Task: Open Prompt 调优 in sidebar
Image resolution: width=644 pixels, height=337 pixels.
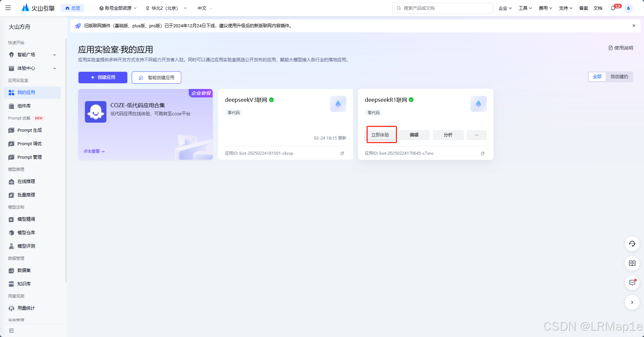Action: tap(32, 144)
